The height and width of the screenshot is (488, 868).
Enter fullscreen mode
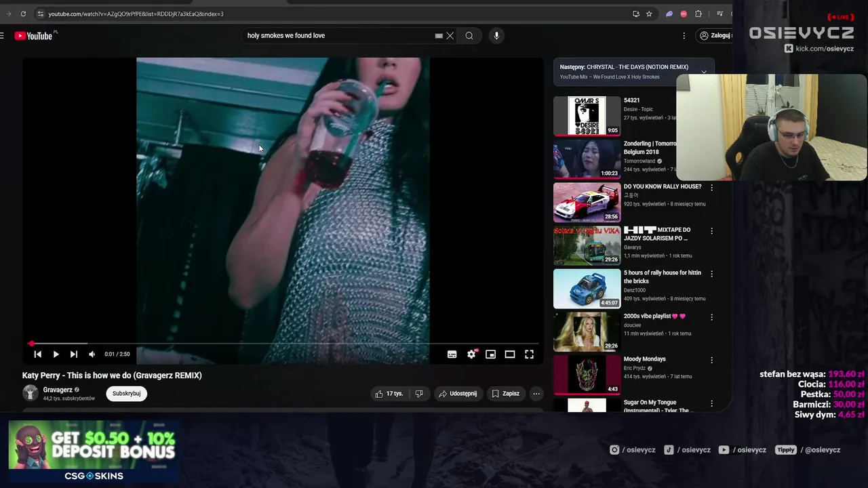(x=529, y=354)
